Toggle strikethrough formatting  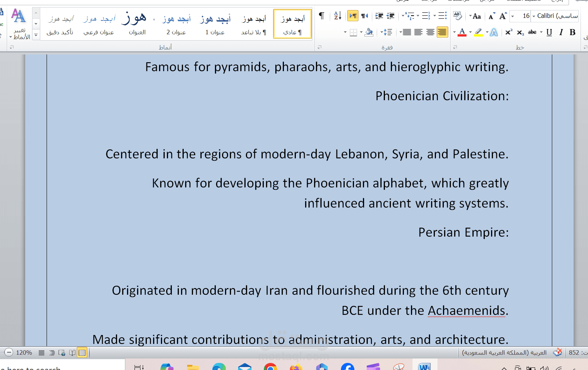click(x=532, y=32)
